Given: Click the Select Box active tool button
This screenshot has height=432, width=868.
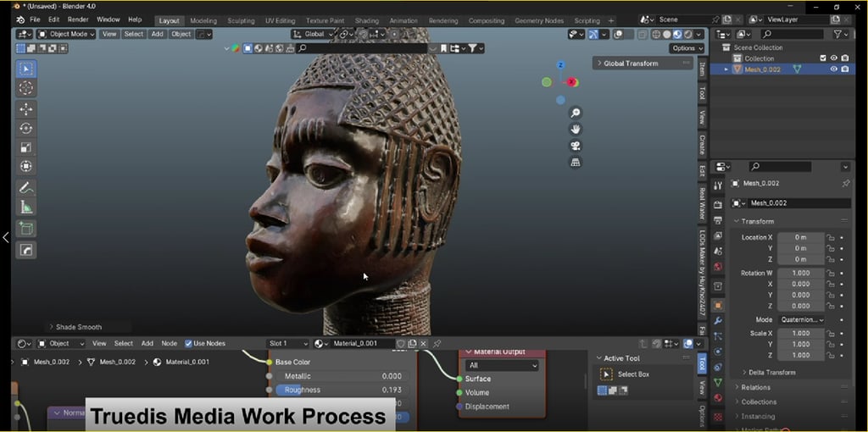Looking at the screenshot, I should point(607,374).
